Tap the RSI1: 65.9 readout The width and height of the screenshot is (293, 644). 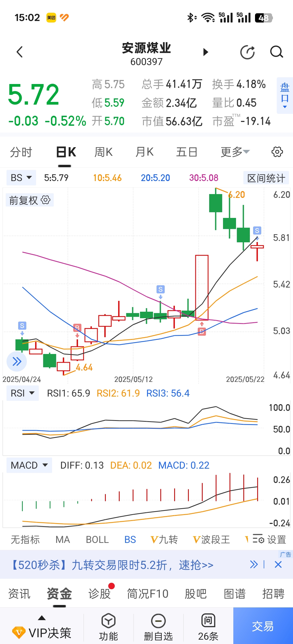(68, 393)
